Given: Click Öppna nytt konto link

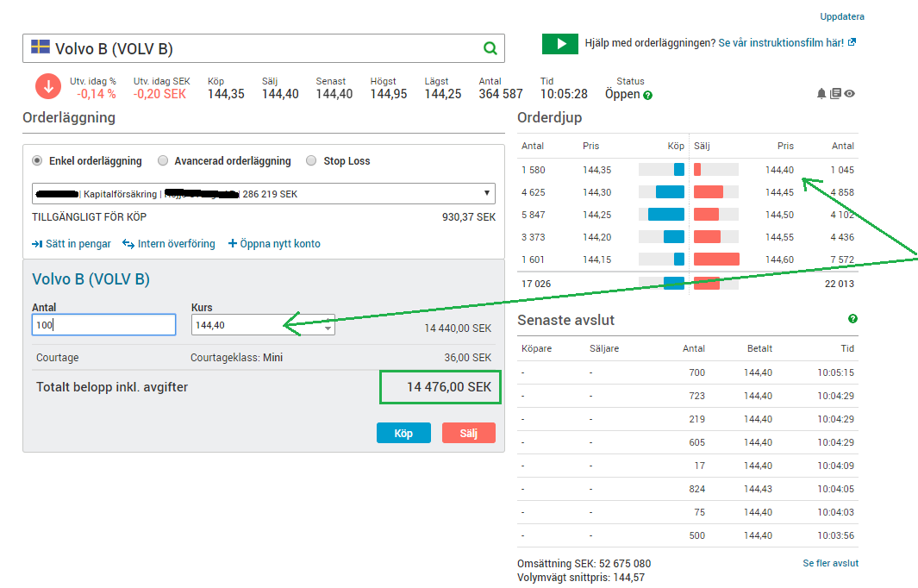Looking at the screenshot, I should (274, 244).
